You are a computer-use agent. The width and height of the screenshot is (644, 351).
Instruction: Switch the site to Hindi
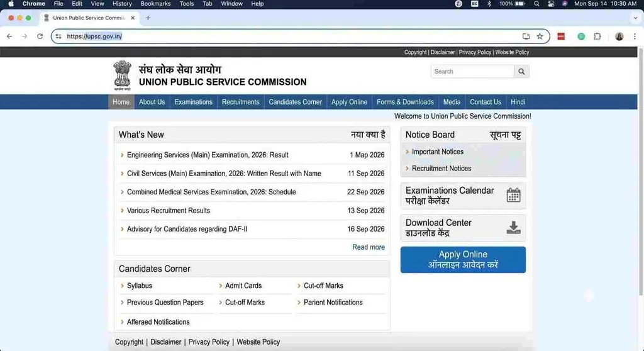518,102
